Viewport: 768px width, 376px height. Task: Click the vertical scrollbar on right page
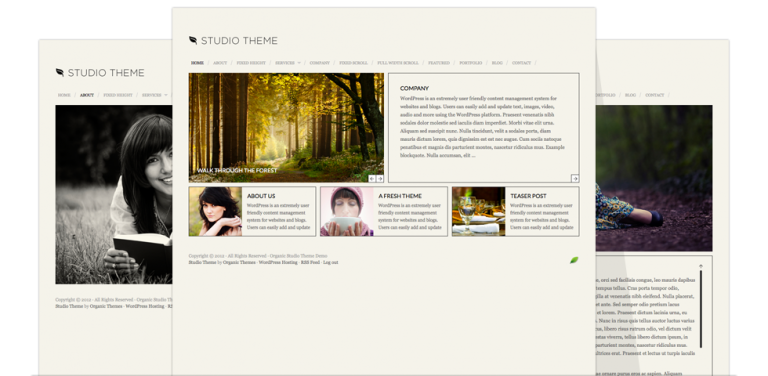(x=700, y=308)
